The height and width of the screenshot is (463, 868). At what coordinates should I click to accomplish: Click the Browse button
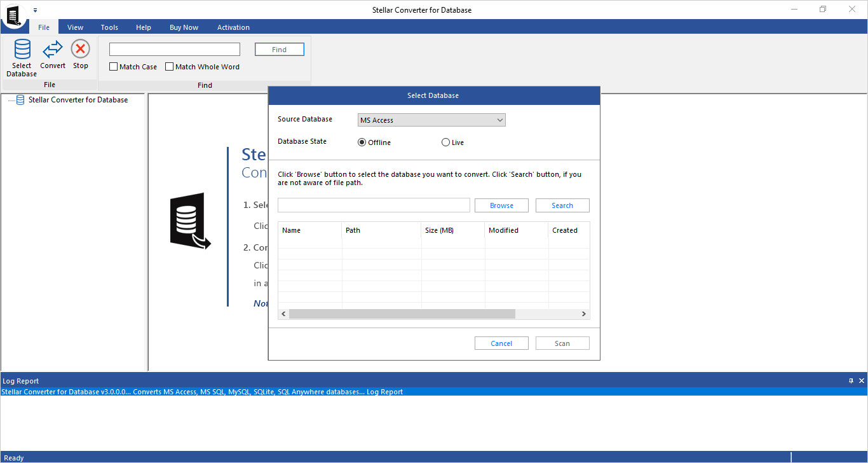501,205
